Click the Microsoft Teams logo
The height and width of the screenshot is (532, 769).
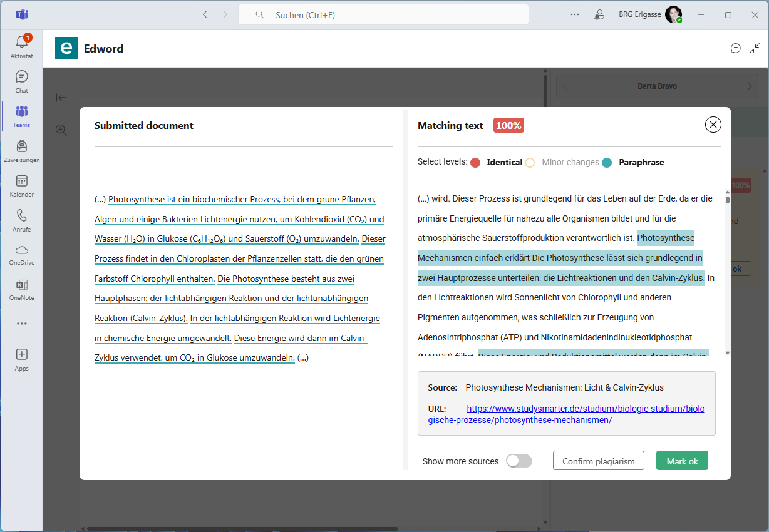(x=22, y=14)
